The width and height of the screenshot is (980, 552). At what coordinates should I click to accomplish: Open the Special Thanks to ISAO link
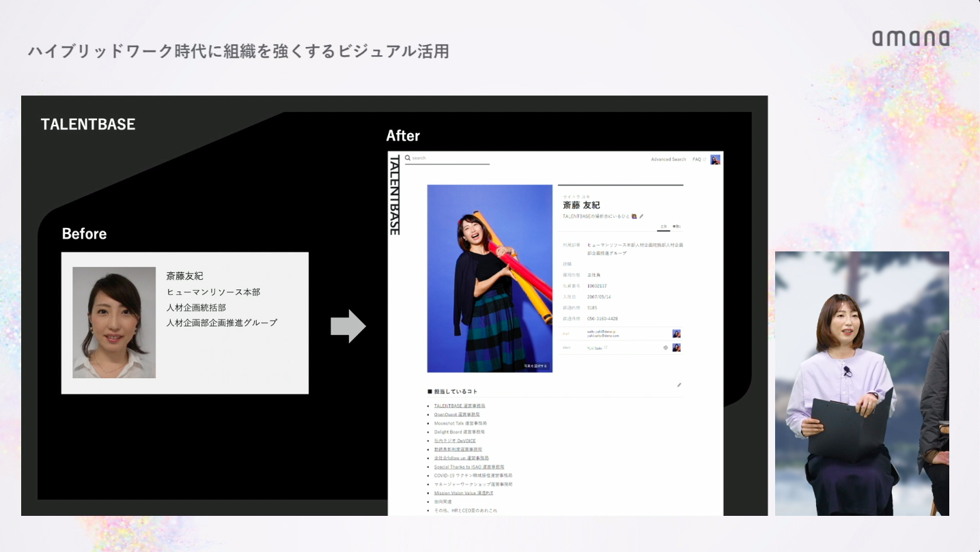tap(469, 467)
